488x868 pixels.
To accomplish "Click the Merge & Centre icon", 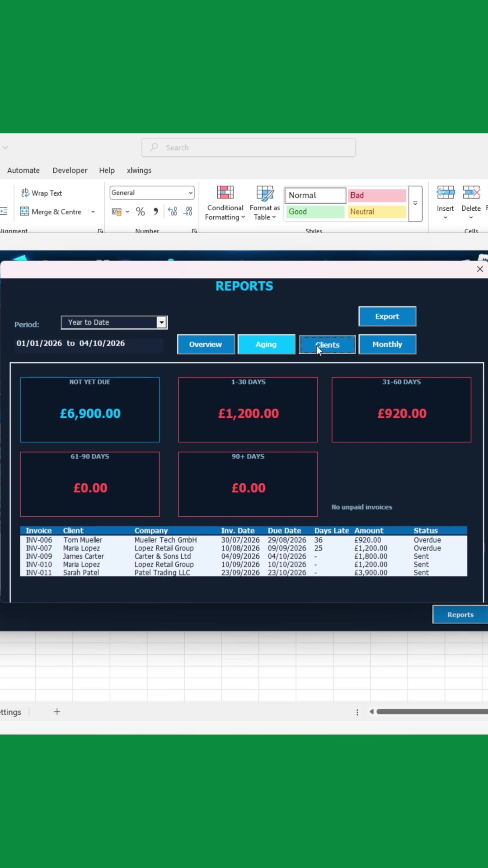I will point(24,212).
